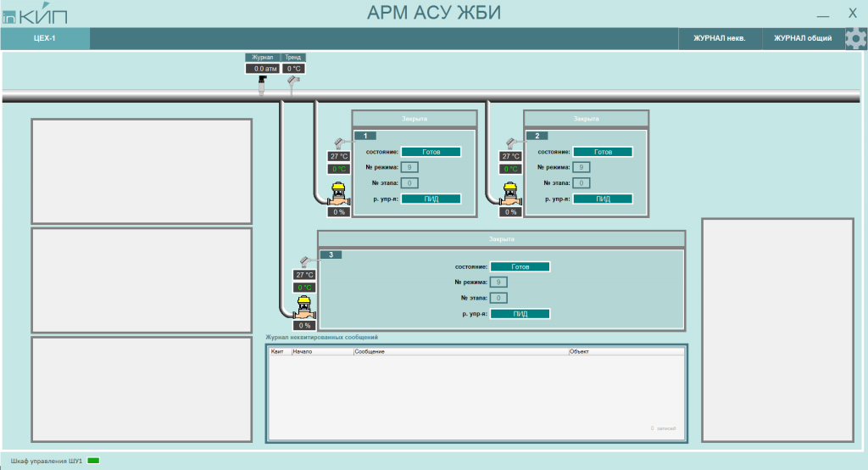Click the green 0 °C setpoint of chamber 1
Screen dimensions: 868x470
click(339, 169)
